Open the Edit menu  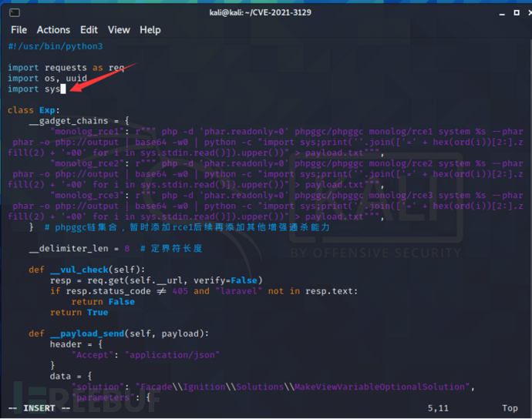[x=89, y=30]
